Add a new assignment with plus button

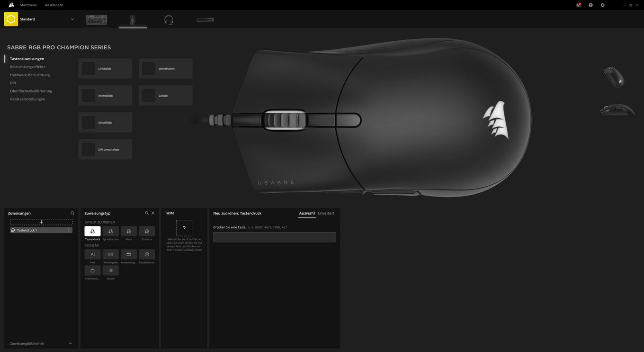(41, 222)
